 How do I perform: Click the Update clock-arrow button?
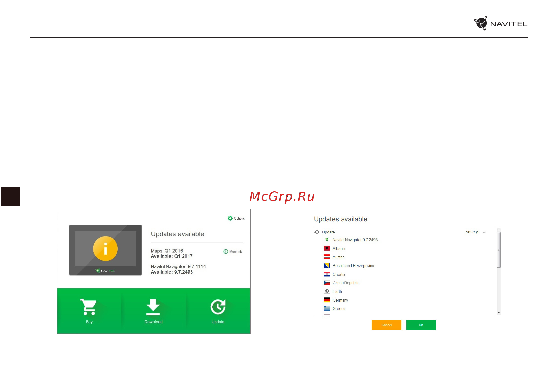(x=218, y=310)
